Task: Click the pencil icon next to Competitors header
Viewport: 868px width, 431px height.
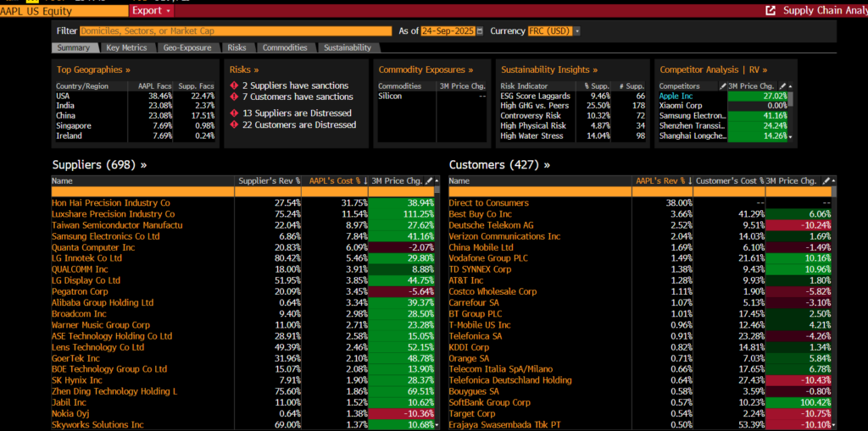Action: pos(722,86)
